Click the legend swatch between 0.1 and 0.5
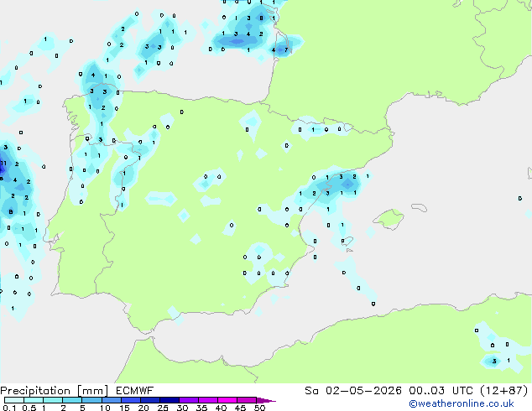 (14, 400)
